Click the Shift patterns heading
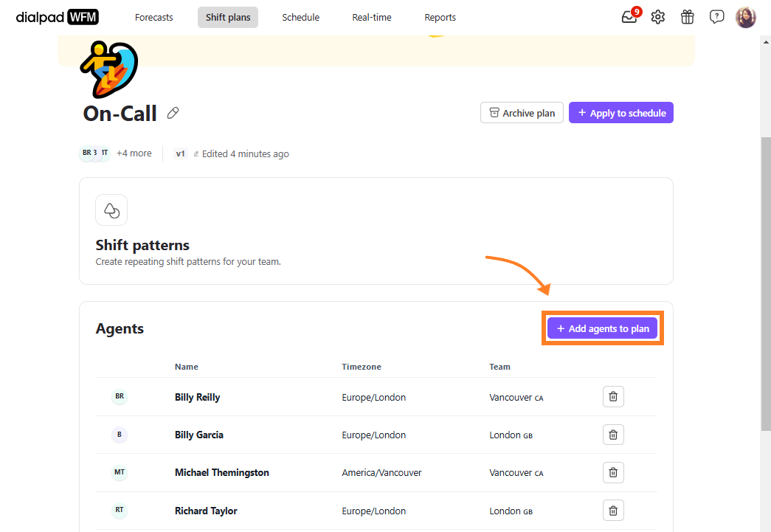The image size is (771, 532). (x=142, y=245)
